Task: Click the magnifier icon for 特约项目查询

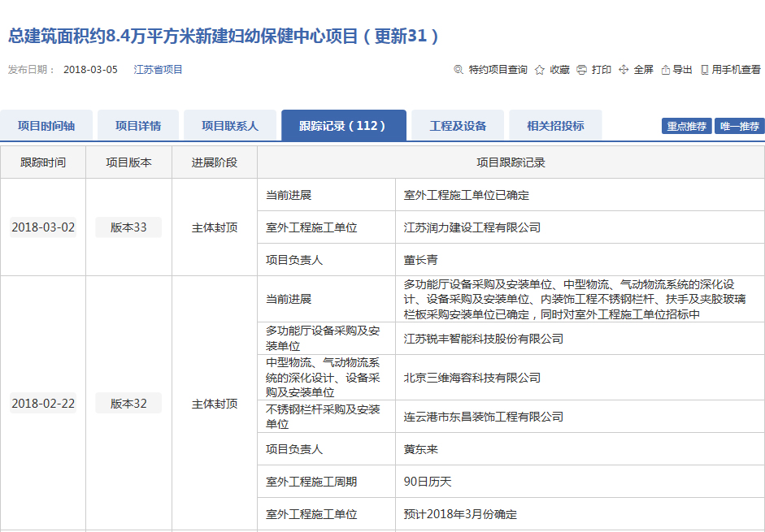Action: click(x=459, y=70)
